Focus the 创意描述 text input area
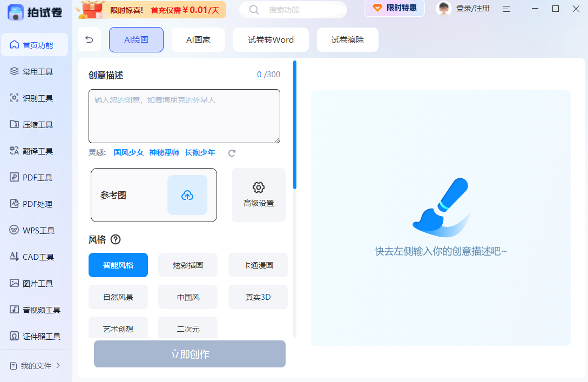Screen dimensions: 588x382 (x=184, y=116)
